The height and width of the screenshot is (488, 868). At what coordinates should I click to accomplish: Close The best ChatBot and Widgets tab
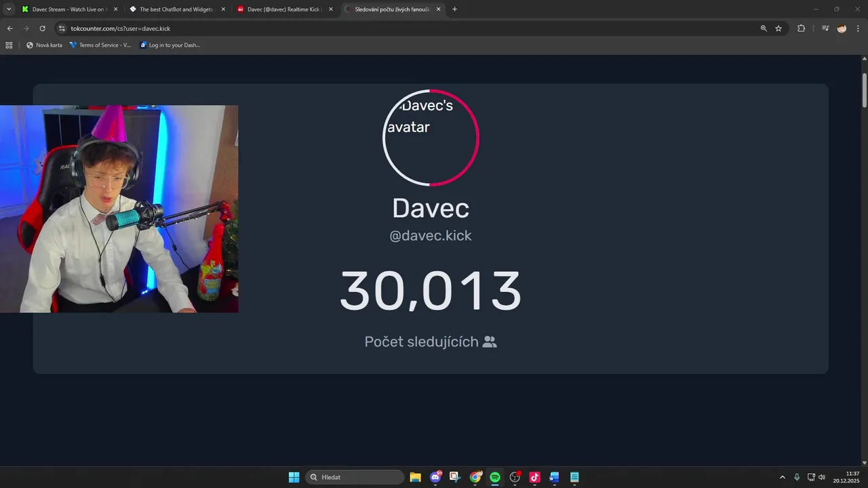(223, 9)
